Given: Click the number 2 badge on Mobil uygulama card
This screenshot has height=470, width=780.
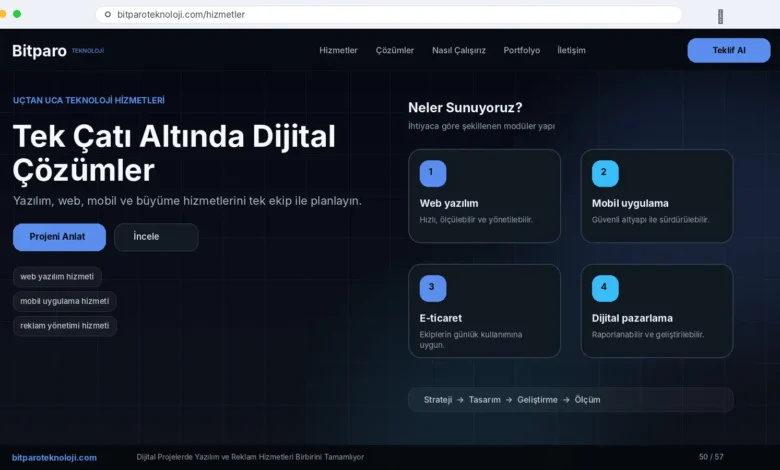Looking at the screenshot, I should (x=605, y=174).
